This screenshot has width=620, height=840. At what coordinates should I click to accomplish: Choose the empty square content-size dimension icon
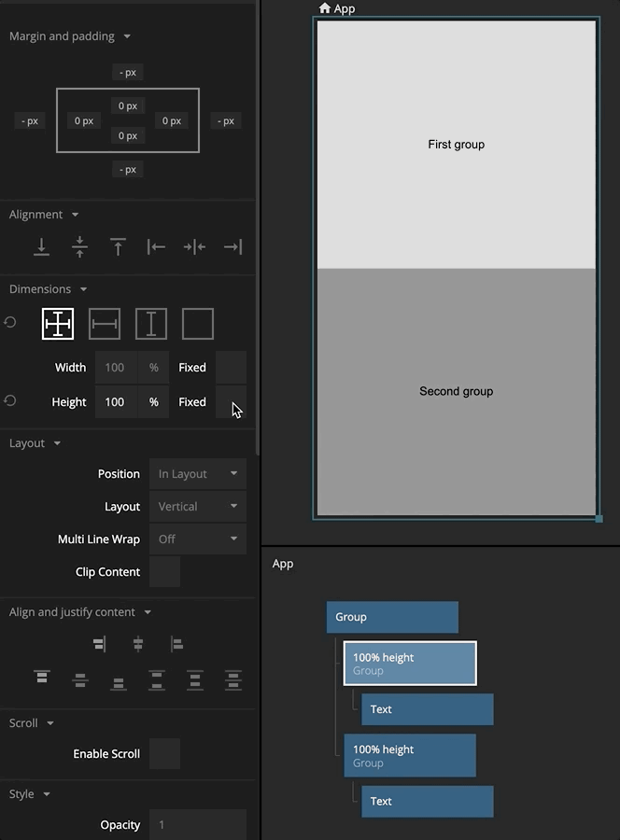(x=198, y=324)
